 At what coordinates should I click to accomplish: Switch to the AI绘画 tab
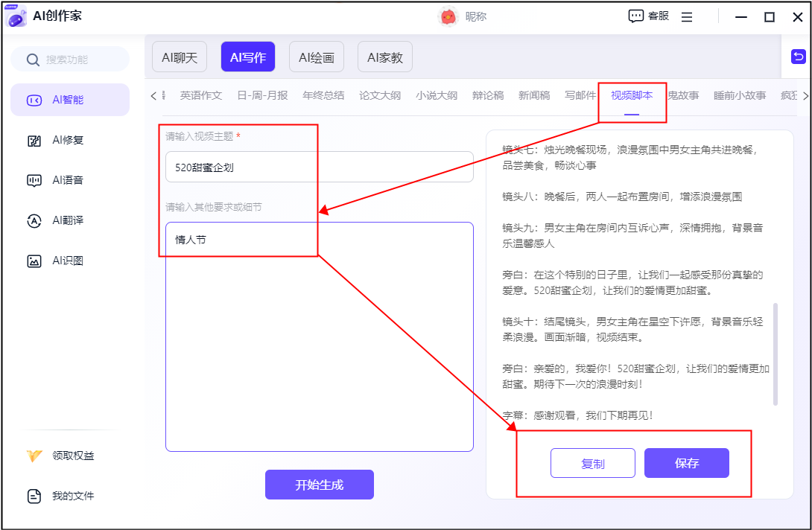pyautogui.click(x=317, y=57)
